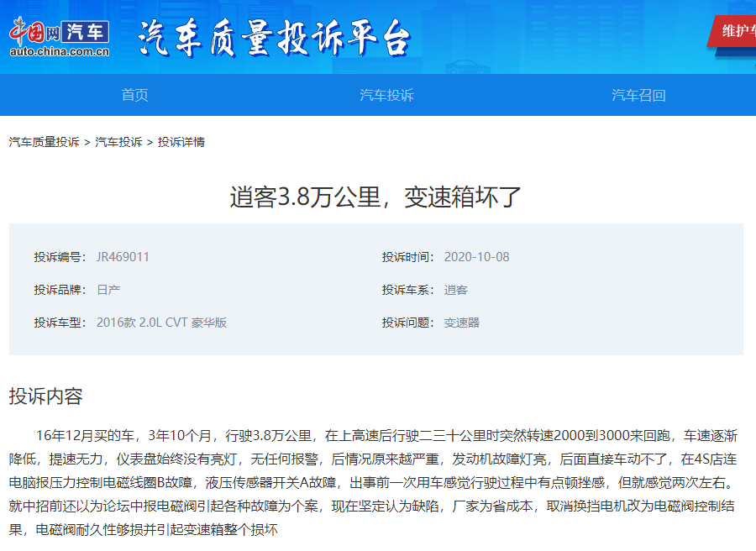
Task: Click the complaint date 2020-10-08
Action: [x=476, y=257]
